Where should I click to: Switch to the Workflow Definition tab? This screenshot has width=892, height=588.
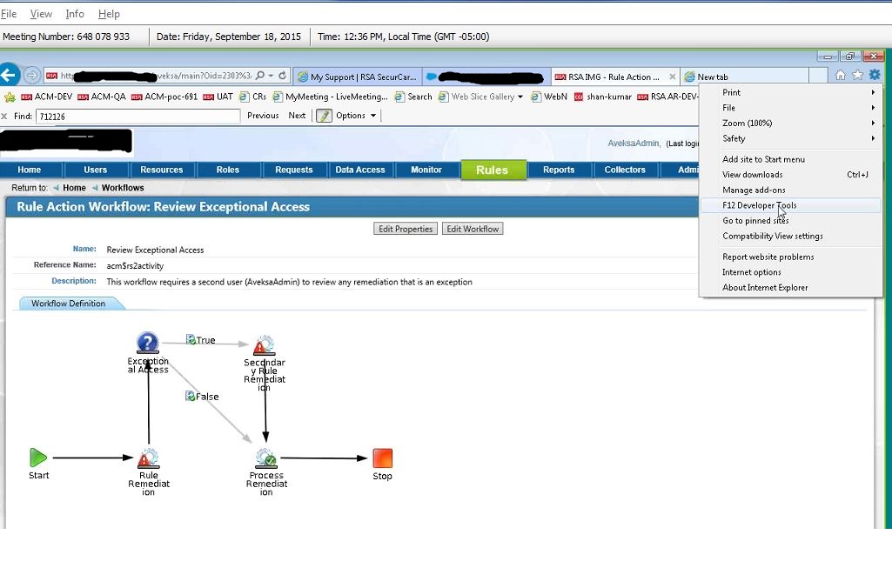tap(68, 304)
